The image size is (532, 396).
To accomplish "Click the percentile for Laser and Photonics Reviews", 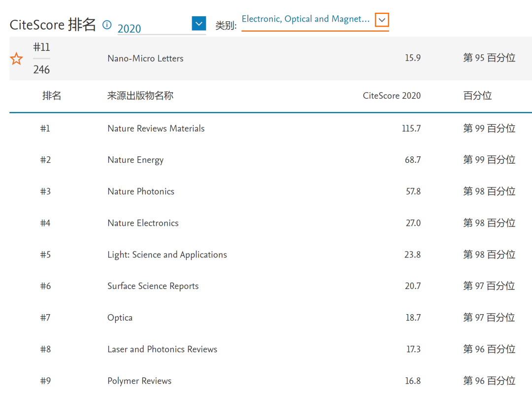I will point(489,350).
